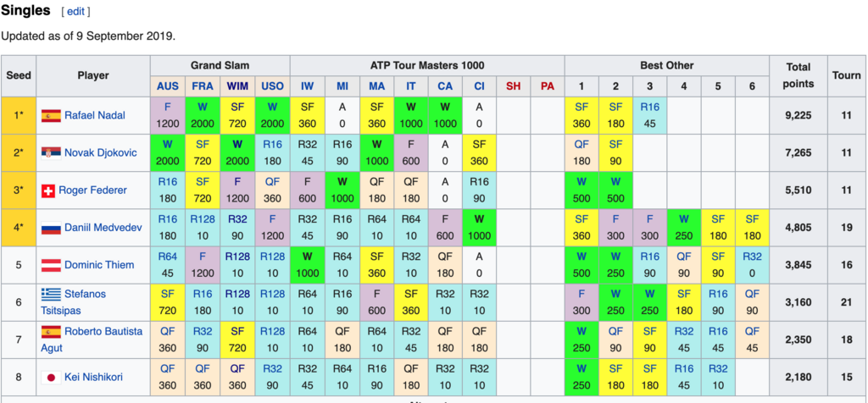Select Thiem's total points 3,845
This screenshot has width=868, height=403.
point(798,265)
